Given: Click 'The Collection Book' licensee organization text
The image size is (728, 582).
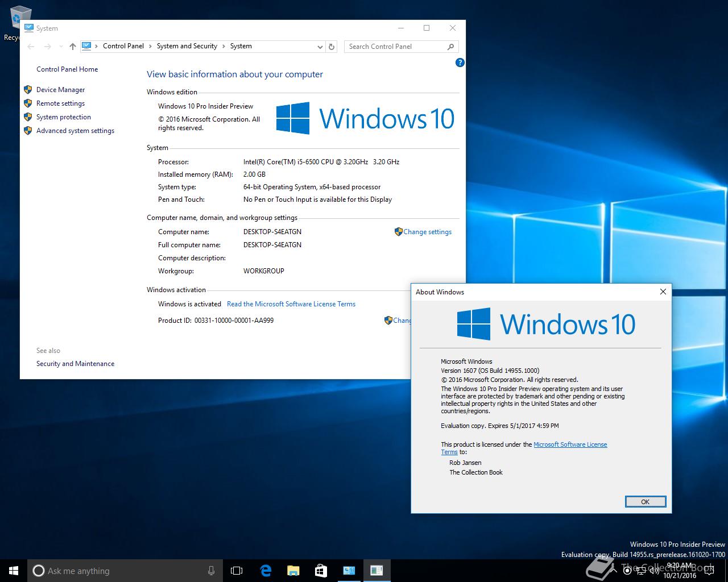Looking at the screenshot, I should [476, 472].
